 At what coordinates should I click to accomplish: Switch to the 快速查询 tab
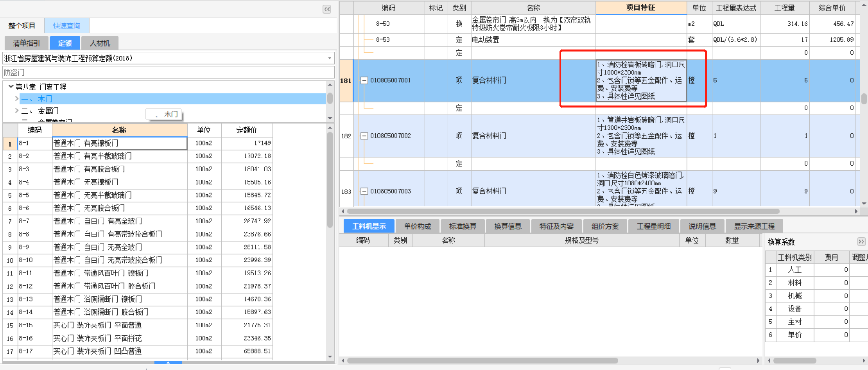click(x=66, y=25)
